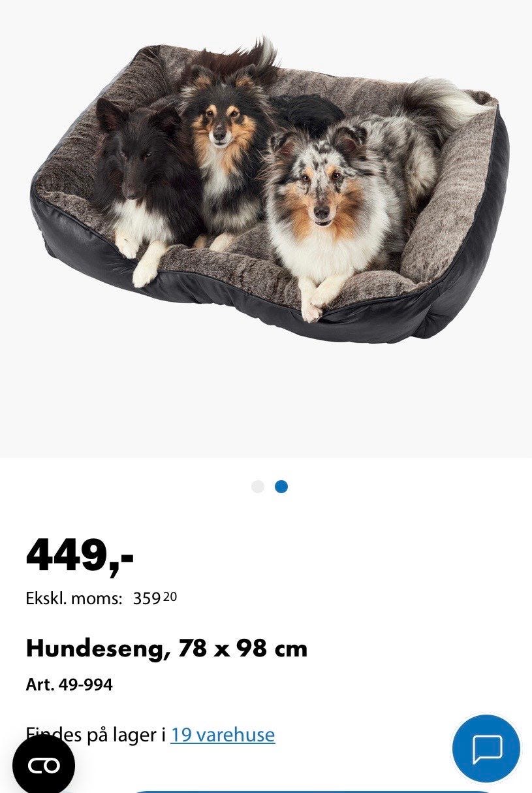Click the Ekskl. moms label
Viewport: 532px width, 793px height.
click(x=74, y=598)
